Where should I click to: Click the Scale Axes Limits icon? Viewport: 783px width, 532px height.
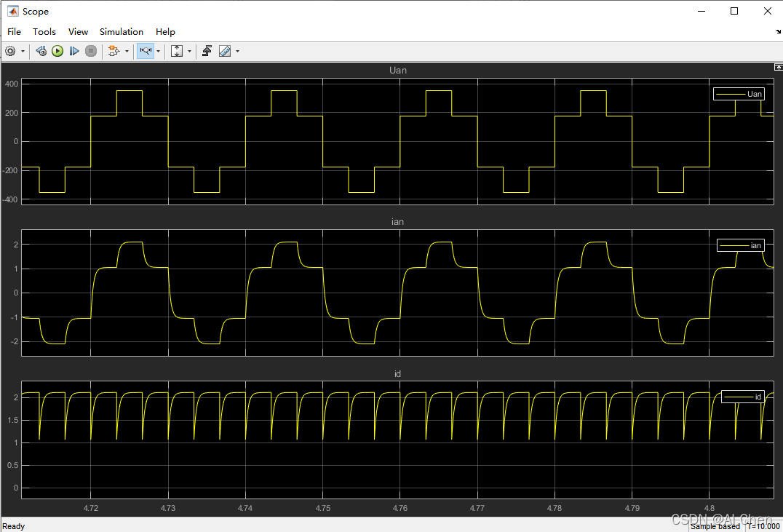pyautogui.click(x=177, y=51)
